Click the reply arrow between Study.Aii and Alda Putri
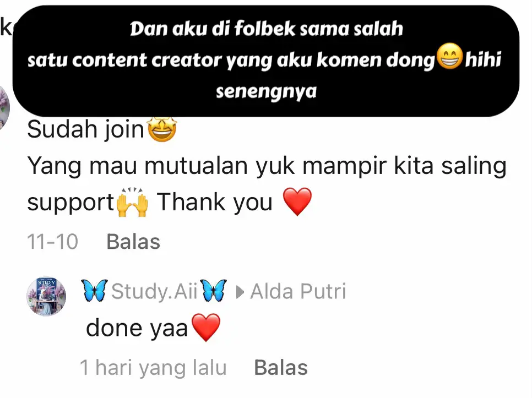 coord(240,292)
